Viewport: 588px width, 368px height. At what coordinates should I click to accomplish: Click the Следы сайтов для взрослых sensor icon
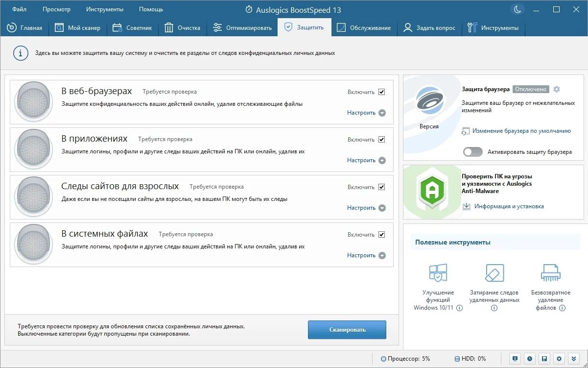click(x=34, y=197)
